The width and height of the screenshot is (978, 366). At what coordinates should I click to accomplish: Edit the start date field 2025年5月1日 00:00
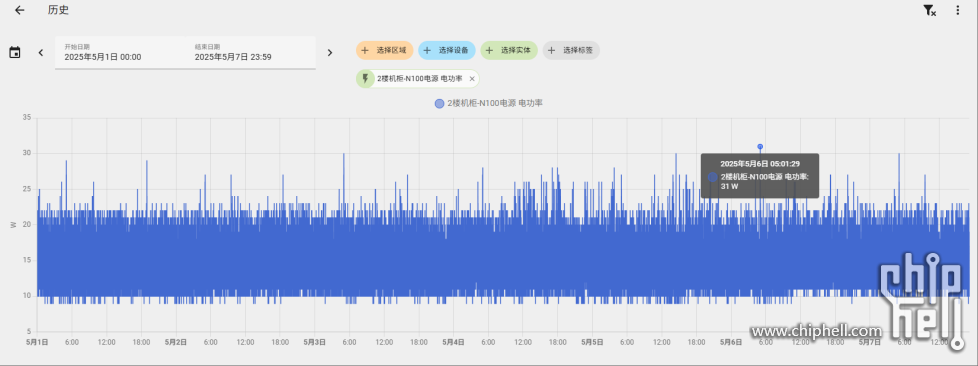pyautogui.click(x=120, y=52)
